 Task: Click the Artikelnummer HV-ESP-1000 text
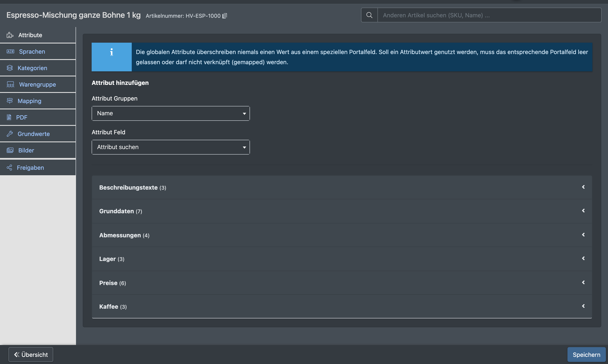183,16
